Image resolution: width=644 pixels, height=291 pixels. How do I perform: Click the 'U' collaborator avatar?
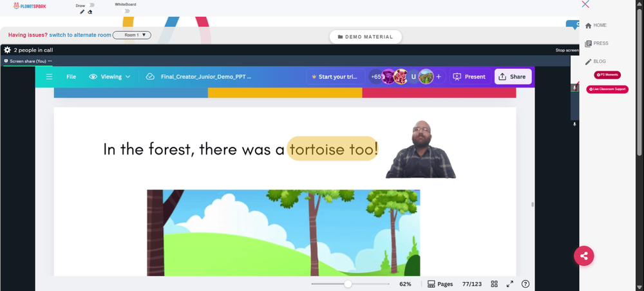[x=413, y=77]
